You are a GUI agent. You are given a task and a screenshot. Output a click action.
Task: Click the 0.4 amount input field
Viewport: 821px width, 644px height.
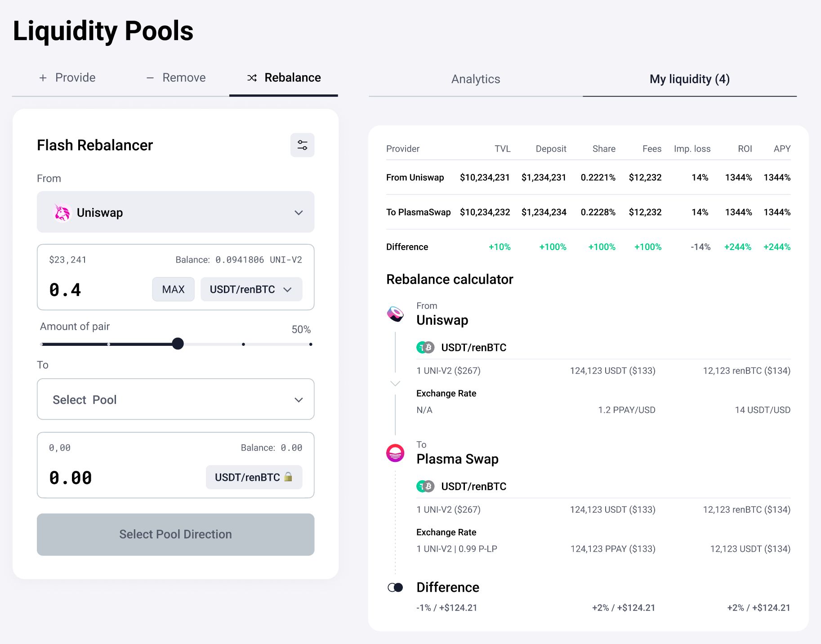coord(94,290)
